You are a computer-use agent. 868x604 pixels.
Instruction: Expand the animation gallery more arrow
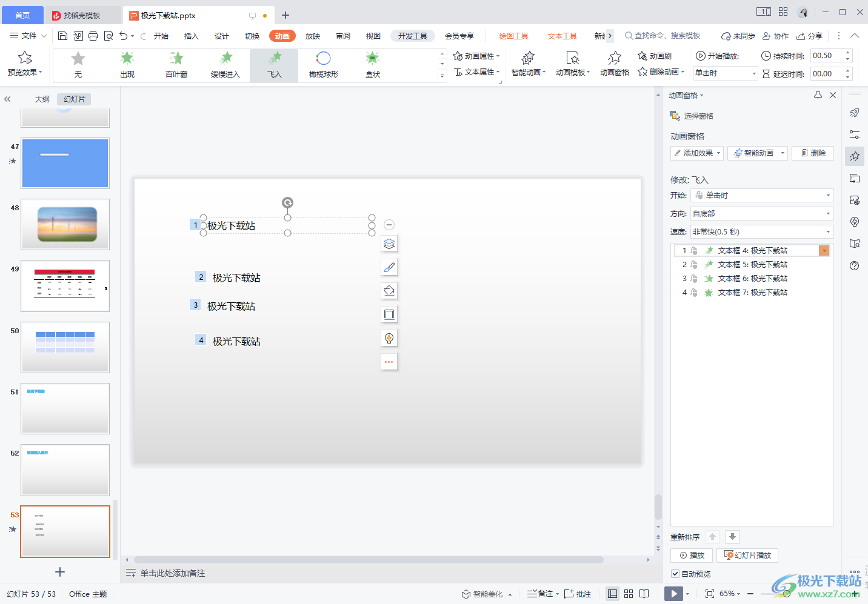[x=442, y=76]
